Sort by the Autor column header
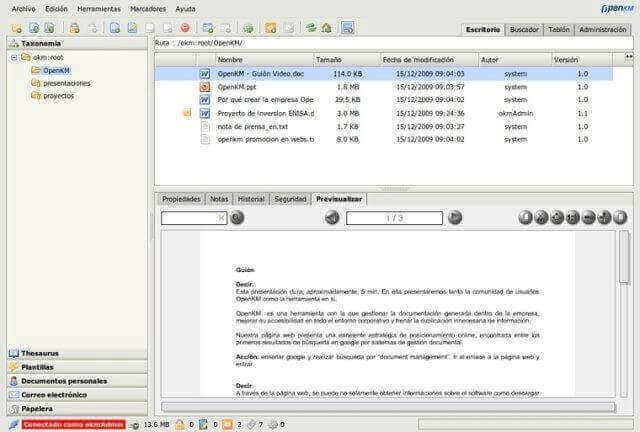Viewport: 640px width, 432px height. point(515,60)
